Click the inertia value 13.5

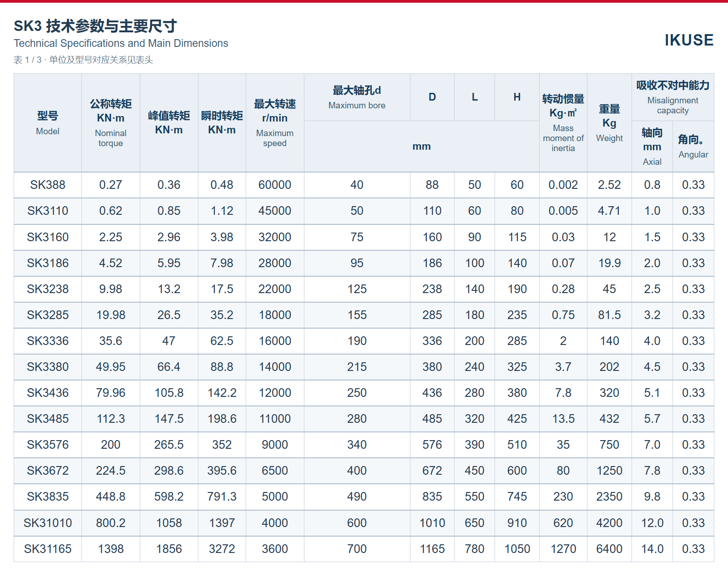pyautogui.click(x=563, y=419)
